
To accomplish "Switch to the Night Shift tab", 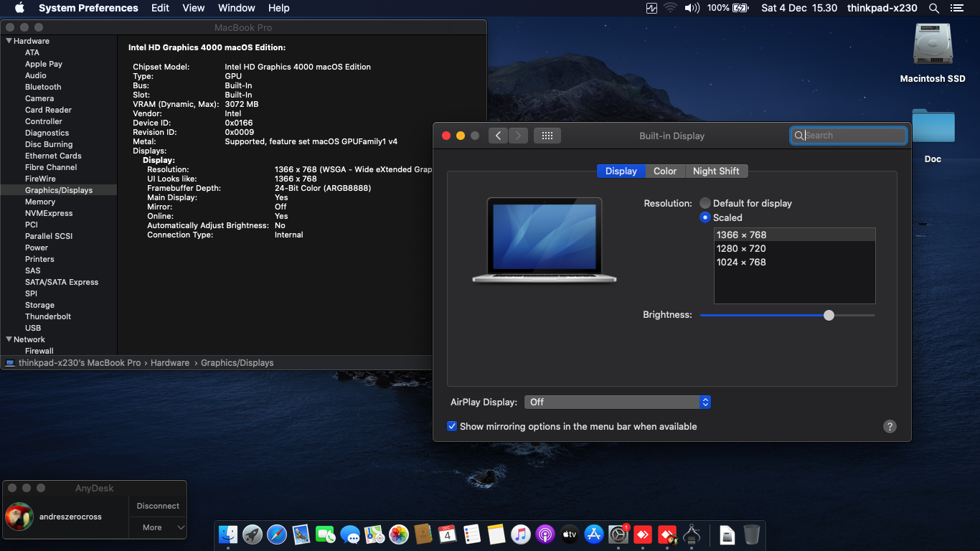I will click(716, 171).
